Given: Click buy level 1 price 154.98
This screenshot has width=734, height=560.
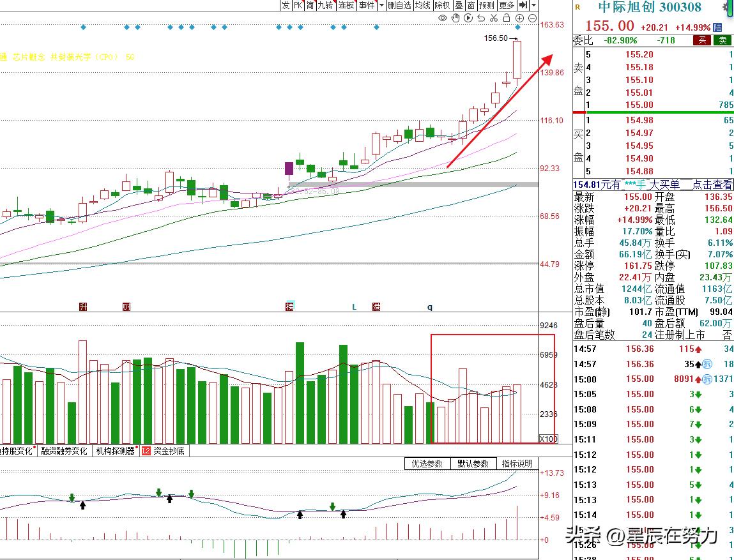Looking at the screenshot, I should coord(639,120).
